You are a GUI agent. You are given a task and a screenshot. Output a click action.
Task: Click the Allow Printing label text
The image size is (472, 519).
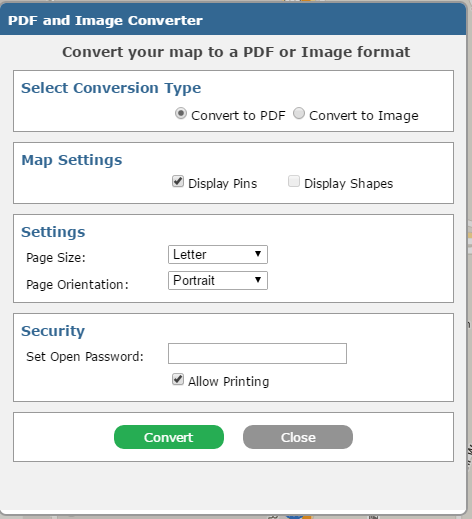(x=229, y=382)
